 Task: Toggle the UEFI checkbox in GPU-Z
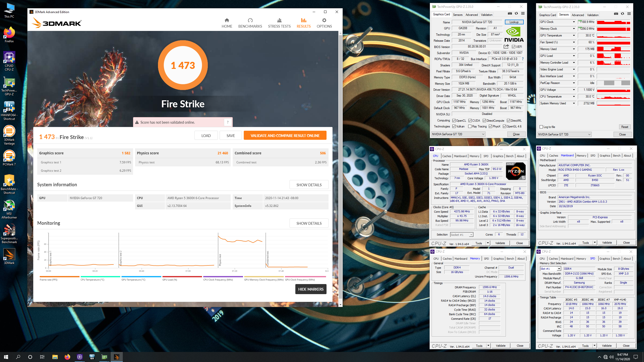tap(513, 47)
